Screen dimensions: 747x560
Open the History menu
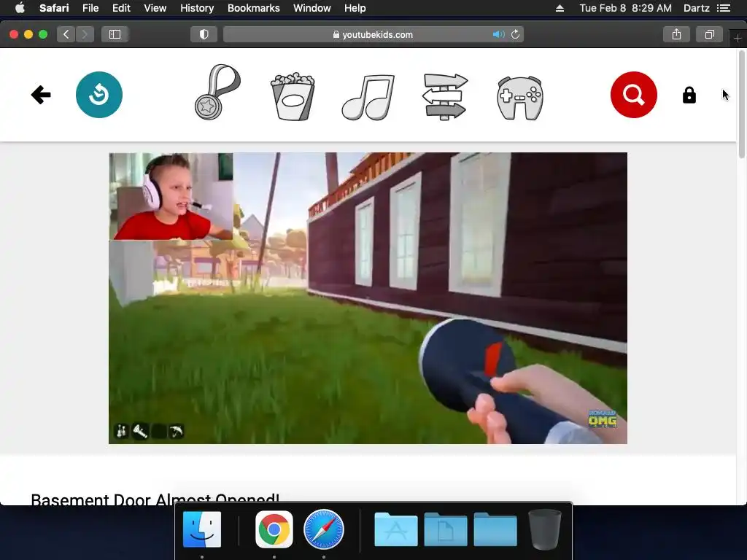point(197,8)
